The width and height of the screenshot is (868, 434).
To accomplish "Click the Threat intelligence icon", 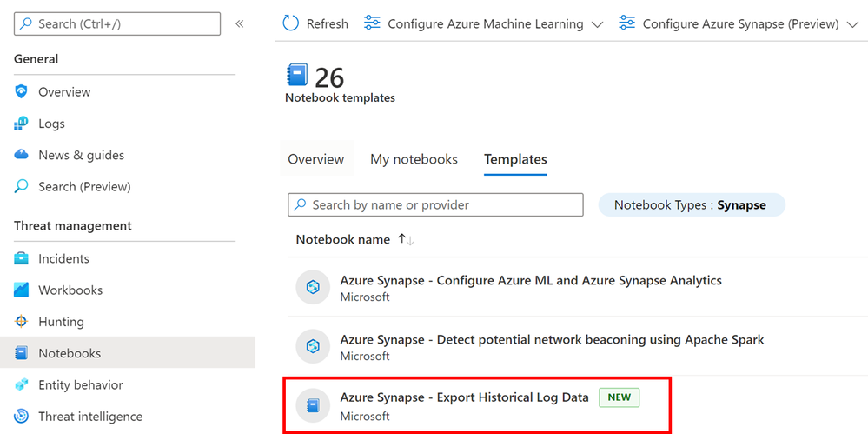I will 22,417.
